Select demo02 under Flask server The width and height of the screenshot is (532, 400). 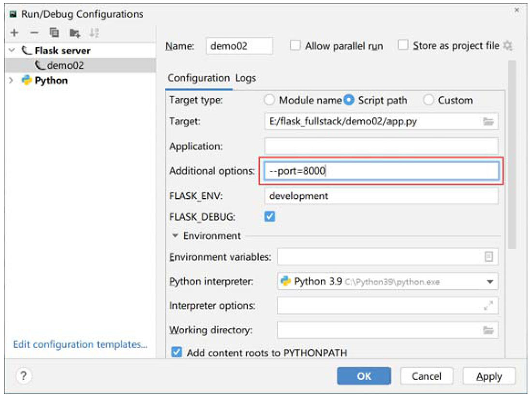[x=65, y=65]
